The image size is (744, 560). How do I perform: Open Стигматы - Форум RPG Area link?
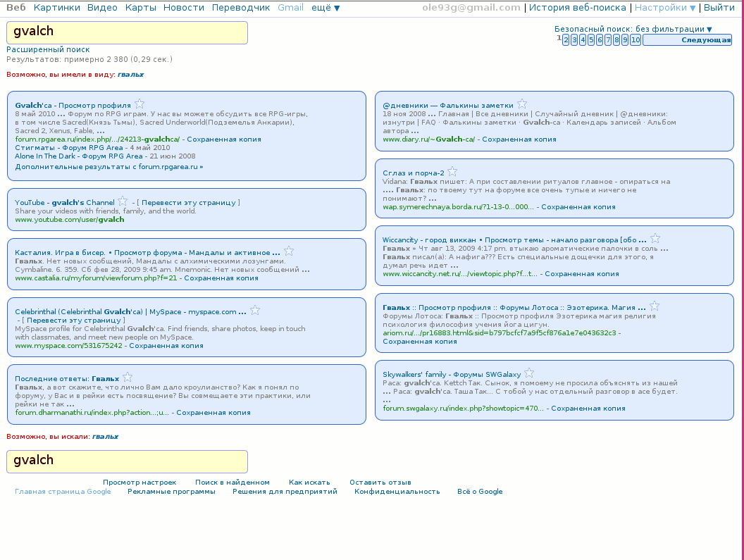pos(69,148)
